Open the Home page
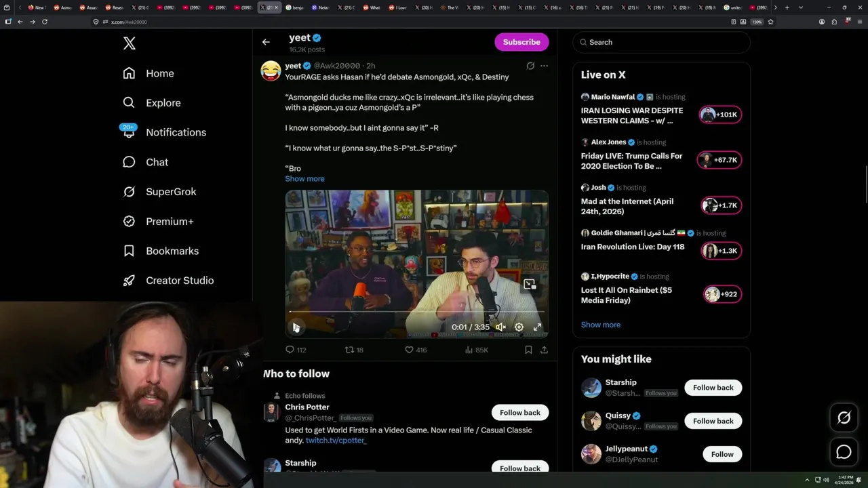868x488 pixels. tap(149, 73)
